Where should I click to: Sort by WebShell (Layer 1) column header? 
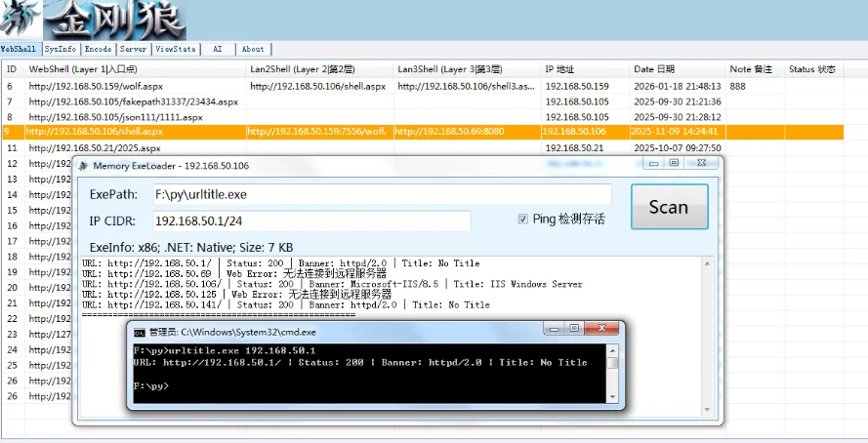coord(136,69)
